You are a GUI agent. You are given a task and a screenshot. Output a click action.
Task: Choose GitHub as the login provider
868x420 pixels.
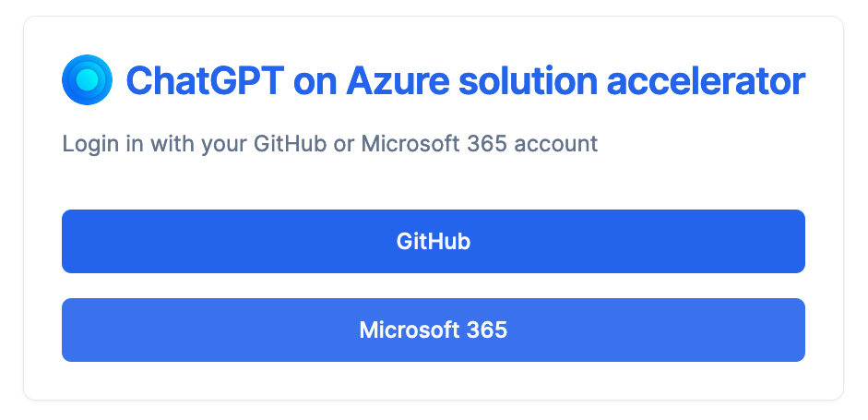[434, 241]
